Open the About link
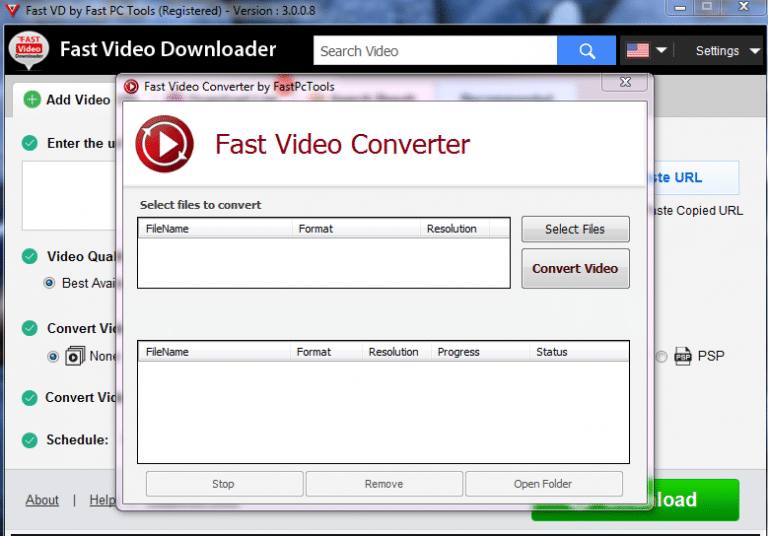Viewport: 768px width, 536px height. click(42, 500)
